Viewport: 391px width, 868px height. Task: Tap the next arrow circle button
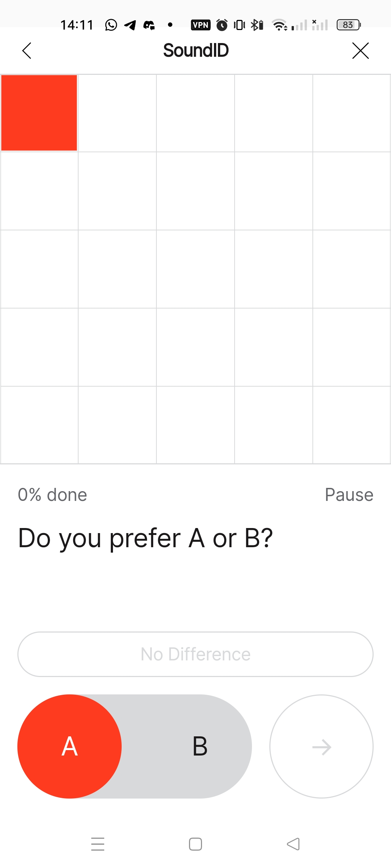321,746
